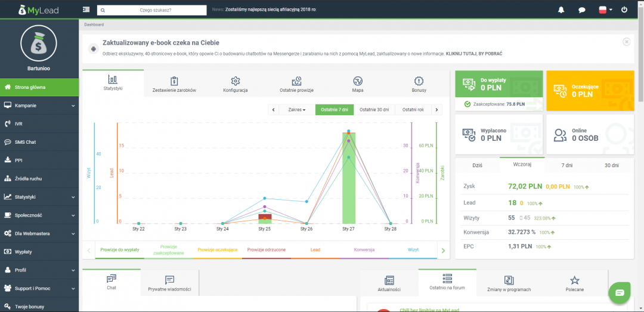Open the Bonusy exclamation icon tab
Viewport: 644px width, 312px height.
pos(419,84)
